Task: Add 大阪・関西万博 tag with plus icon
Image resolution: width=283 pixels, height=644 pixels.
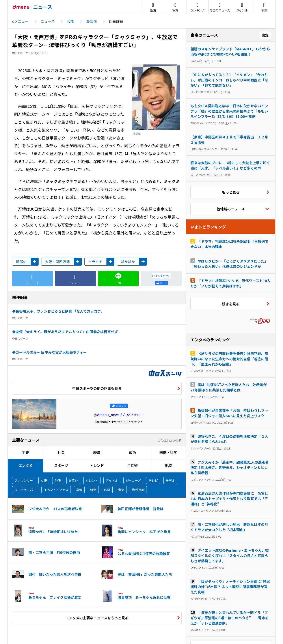Action: click(78, 261)
